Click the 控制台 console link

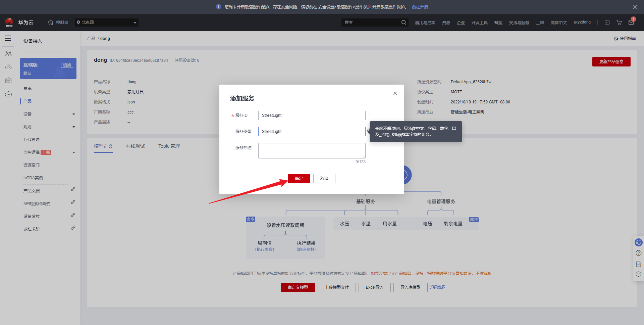click(62, 22)
